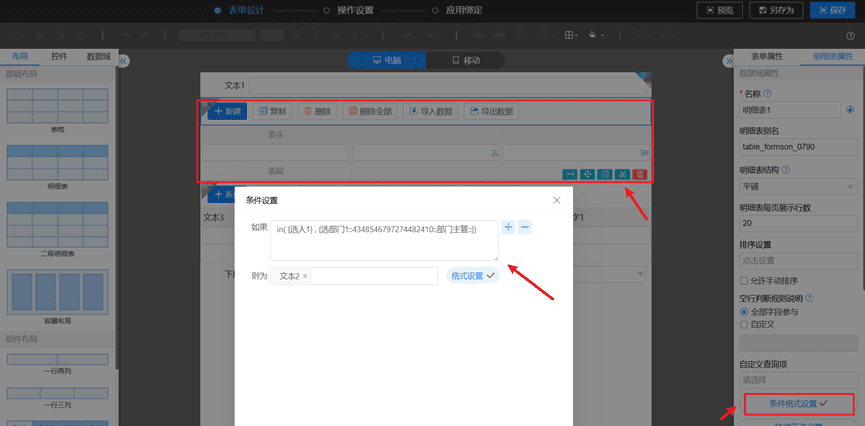Click the toolbar help question icon
Image resolution: width=865 pixels, height=426 pixels.
[x=851, y=35]
